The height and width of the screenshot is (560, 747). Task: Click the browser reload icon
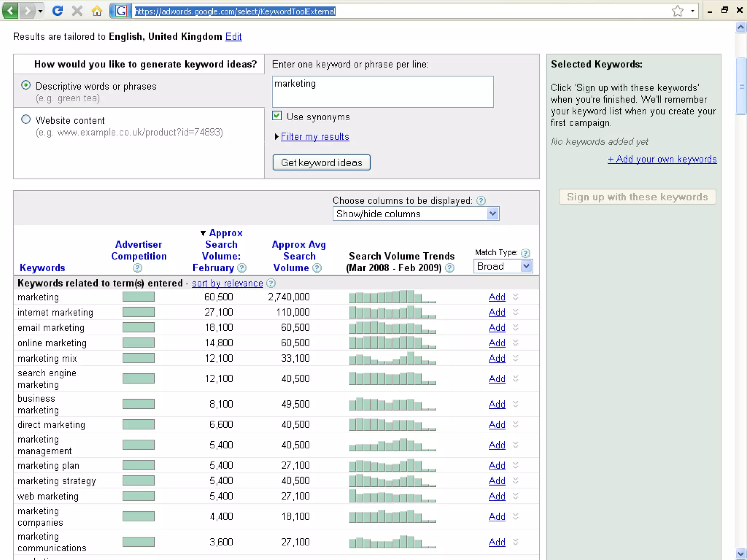pos(57,11)
